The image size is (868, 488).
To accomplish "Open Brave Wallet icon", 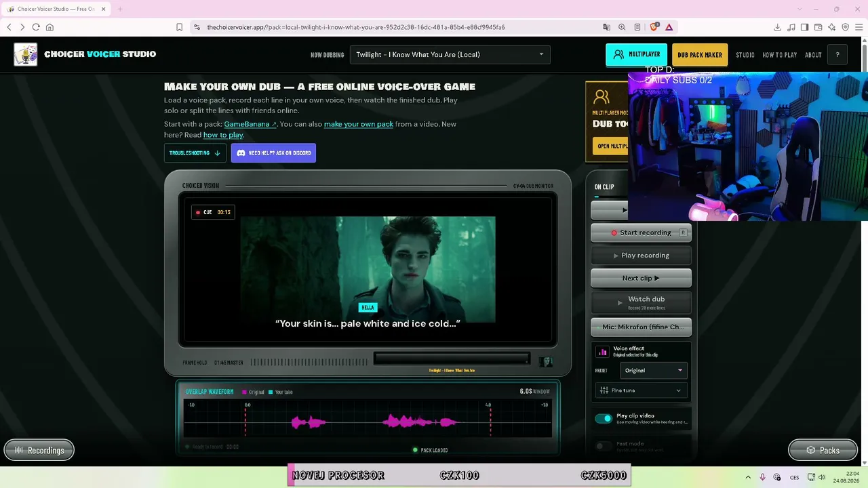I will pyautogui.click(x=818, y=27).
